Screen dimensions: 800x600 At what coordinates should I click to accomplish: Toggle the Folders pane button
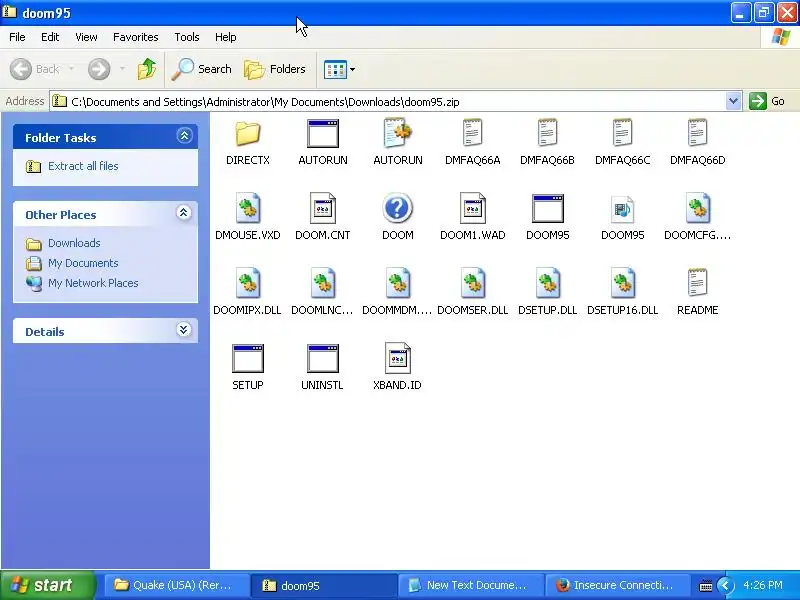click(275, 69)
